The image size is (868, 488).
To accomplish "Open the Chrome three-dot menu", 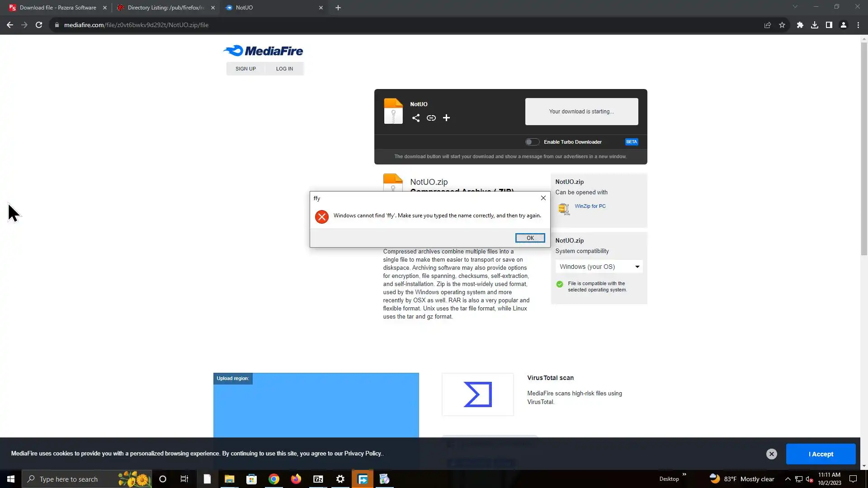I will (x=858, y=25).
